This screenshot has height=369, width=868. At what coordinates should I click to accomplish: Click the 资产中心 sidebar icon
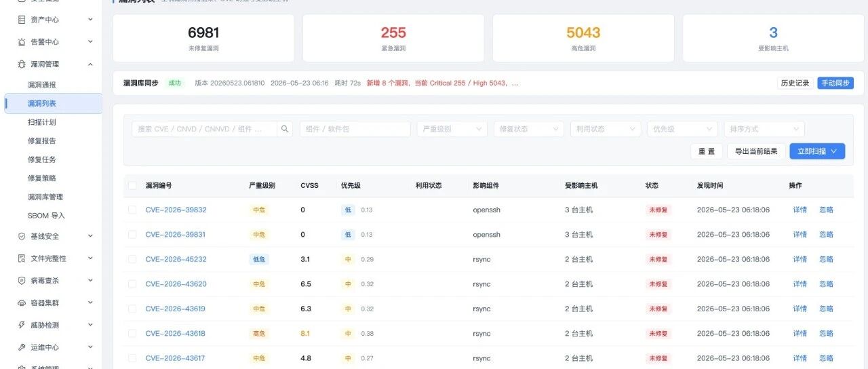click(22, 20)
